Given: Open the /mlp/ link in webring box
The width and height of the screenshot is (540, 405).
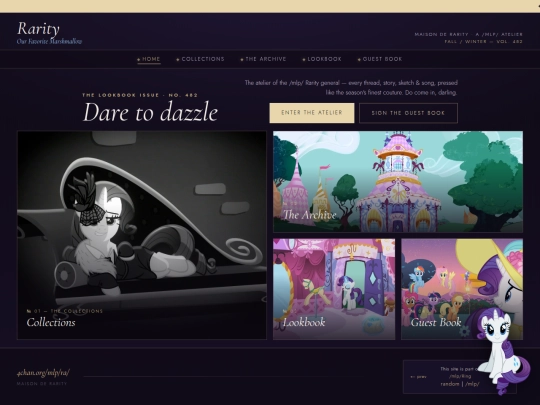Looking at the screenshot, I should click(472, 384).
